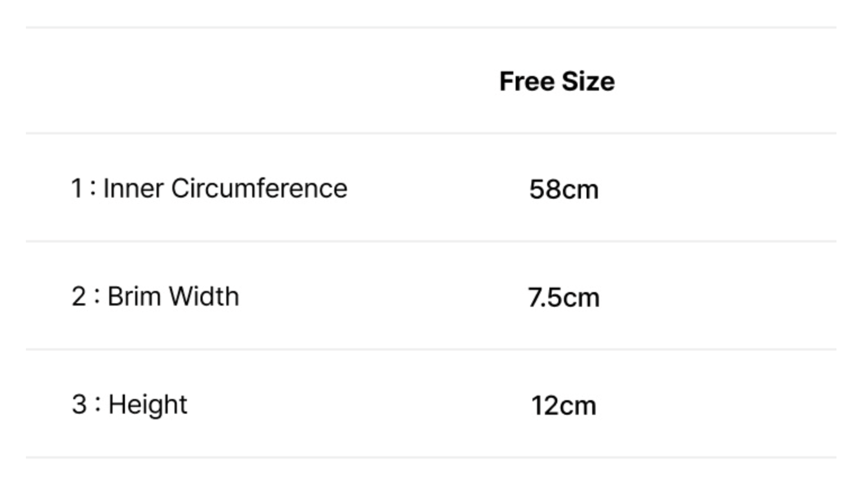Screen dimensions: 868x493
Task: Click the number 2 before Brim Width
Action: (x=79, y=297)
